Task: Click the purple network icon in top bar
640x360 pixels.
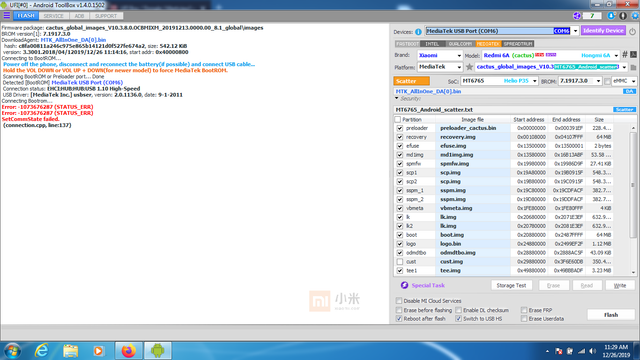Action: (577, 16)
